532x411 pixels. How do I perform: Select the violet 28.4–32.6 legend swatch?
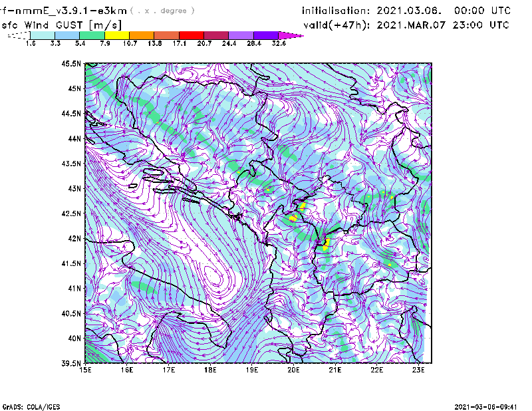point(266,35)
